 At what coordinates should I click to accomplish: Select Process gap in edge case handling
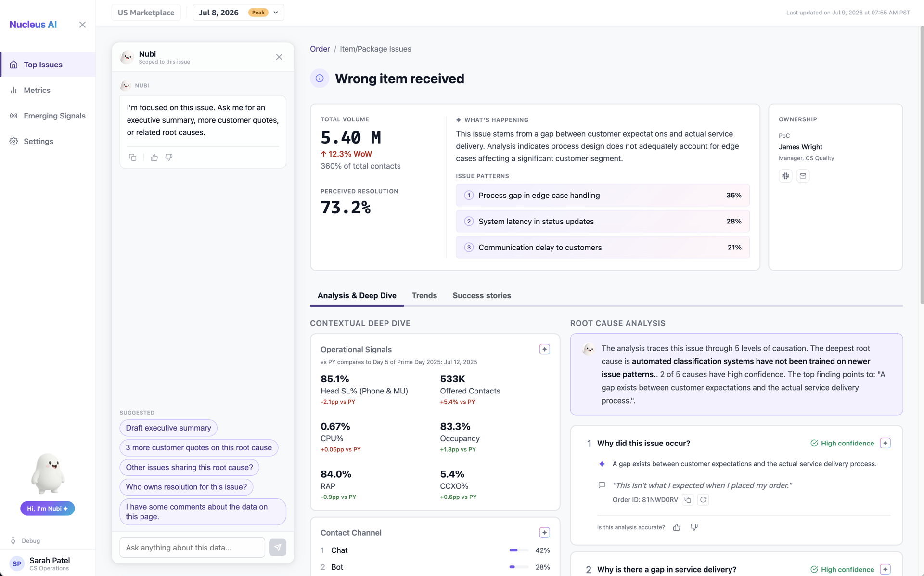coord(603,196)
